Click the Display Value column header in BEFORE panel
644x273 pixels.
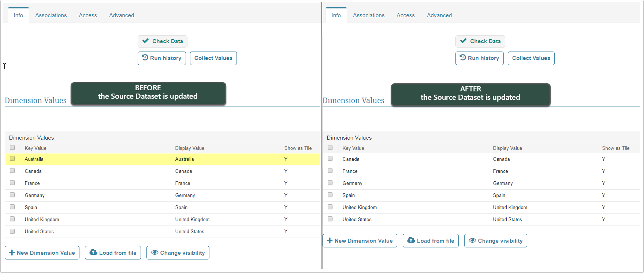(x=190, y=148)
